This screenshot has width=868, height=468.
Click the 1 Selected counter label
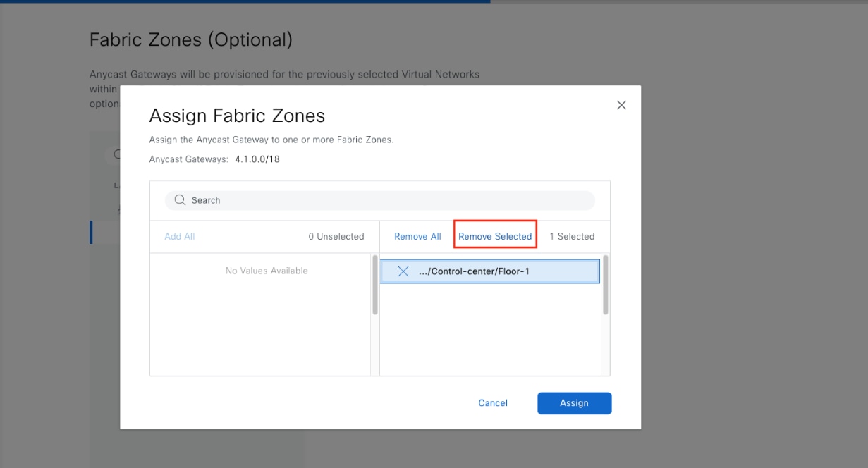point(572,236)
